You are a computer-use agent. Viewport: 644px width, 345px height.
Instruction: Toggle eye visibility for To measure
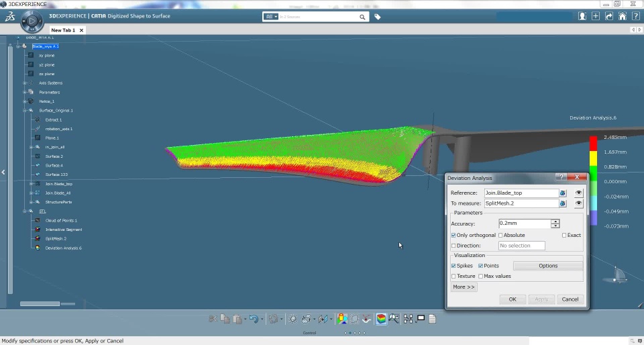pos(579,203)
